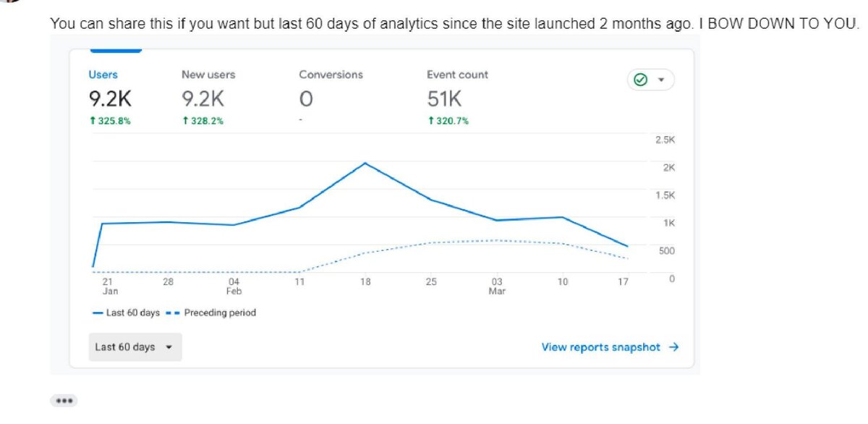
Task: Click the green 325.8% Users increase indicator
Action: click(x=110, y=121)
